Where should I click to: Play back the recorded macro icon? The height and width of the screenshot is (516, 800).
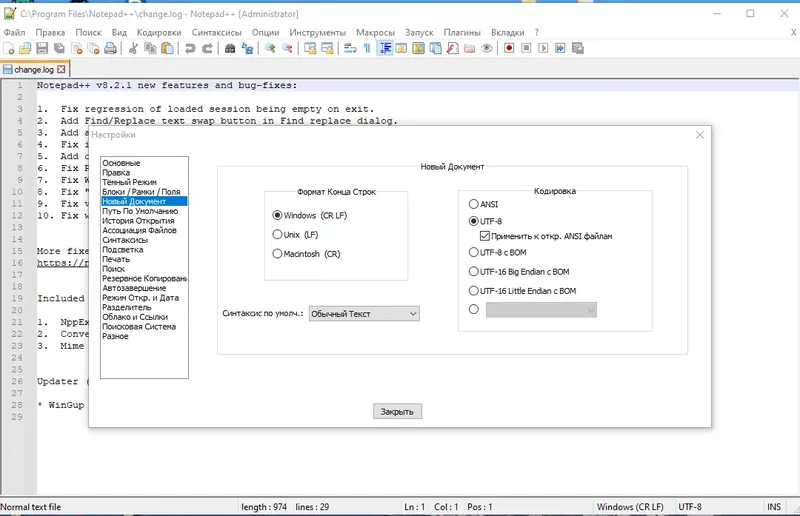(543, 48)
